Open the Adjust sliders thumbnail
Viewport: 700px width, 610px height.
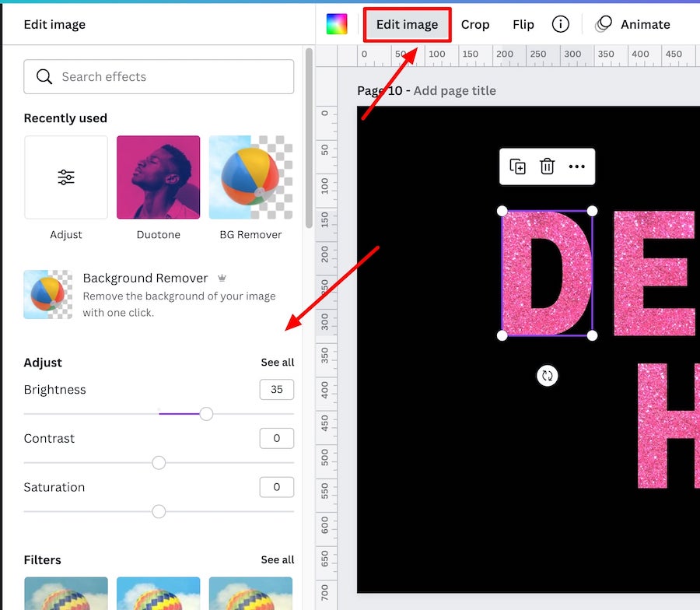coord(66,177)
